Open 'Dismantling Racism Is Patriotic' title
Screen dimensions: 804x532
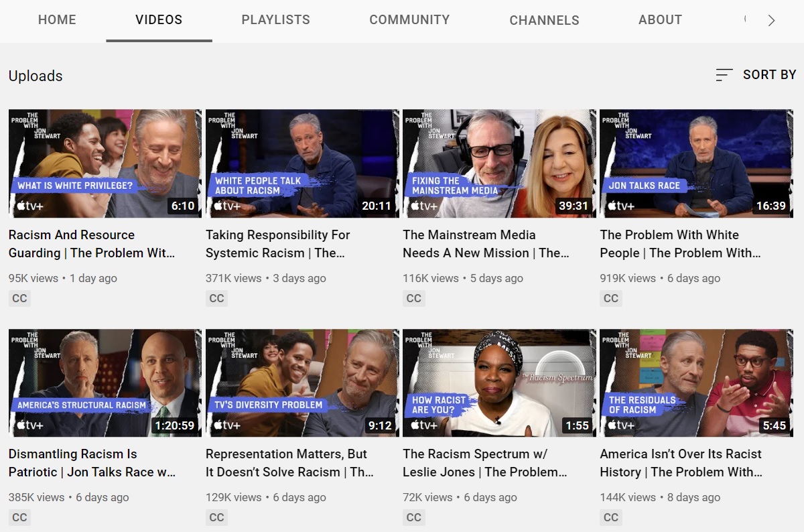point(92,463)
